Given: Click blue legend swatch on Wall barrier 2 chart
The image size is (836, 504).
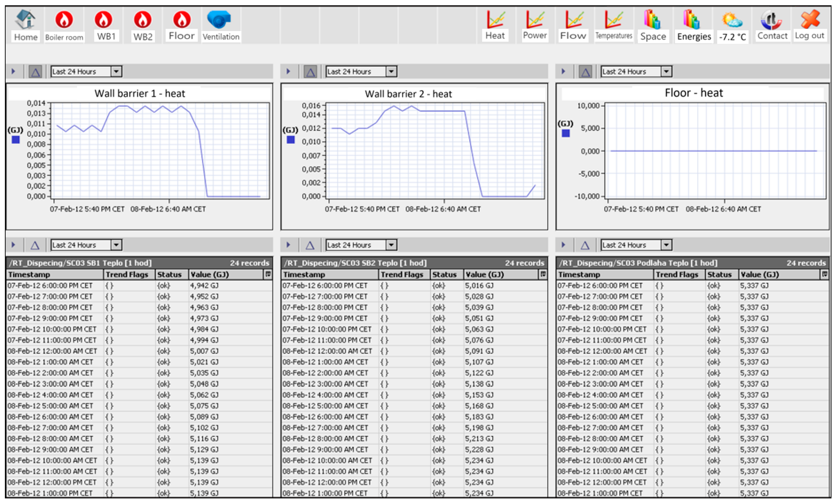Looking at the screenshot, I should [x=290, y=140].
